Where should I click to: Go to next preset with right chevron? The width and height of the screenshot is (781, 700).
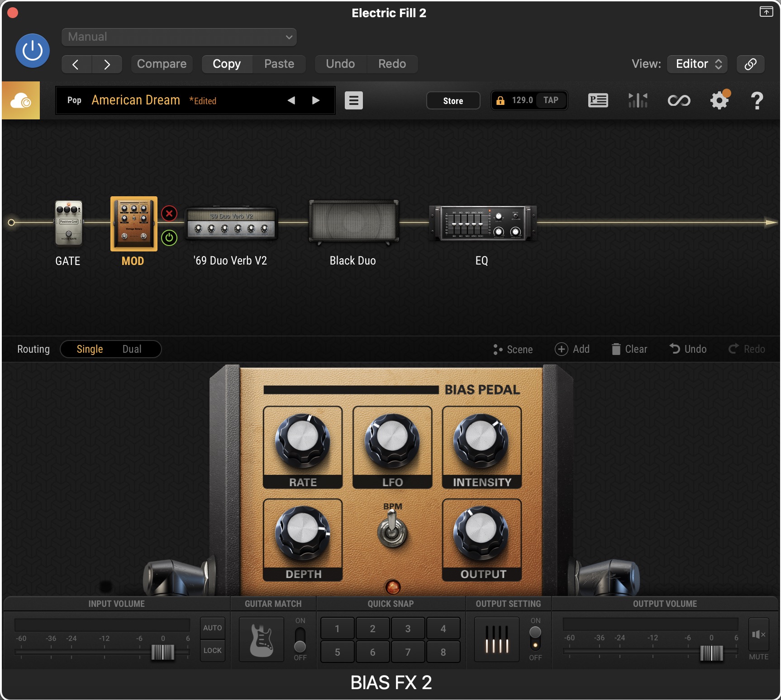coord(107,64)
